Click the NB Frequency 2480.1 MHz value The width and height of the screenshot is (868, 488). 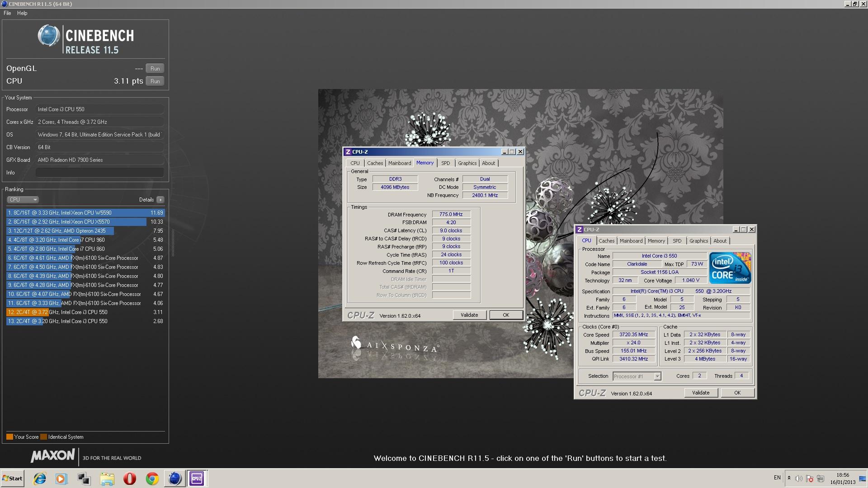coord(485,195)
